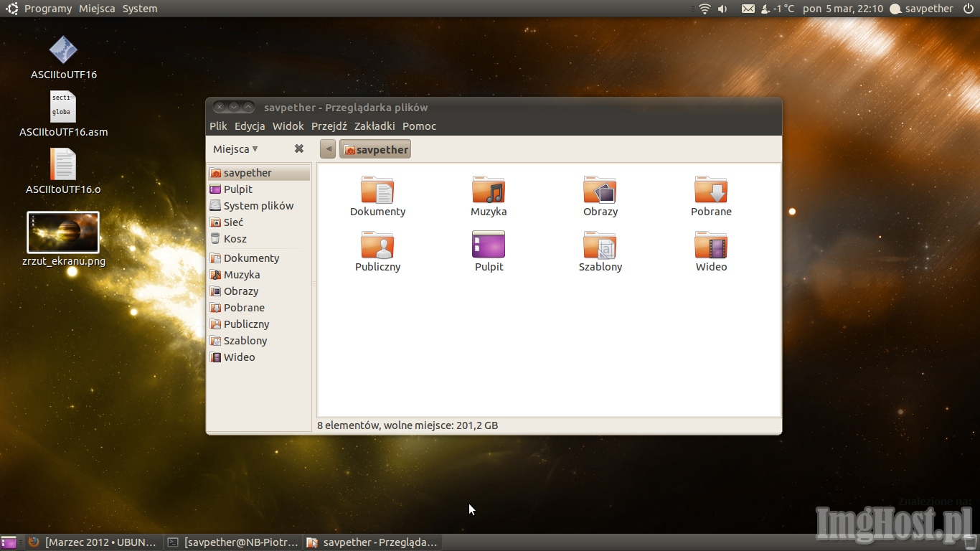Click the power session icon
The image size is (980, 551).
point(968,9)
